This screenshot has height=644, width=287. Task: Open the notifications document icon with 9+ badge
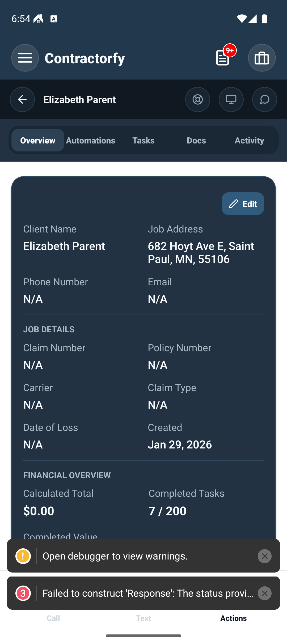223,58
